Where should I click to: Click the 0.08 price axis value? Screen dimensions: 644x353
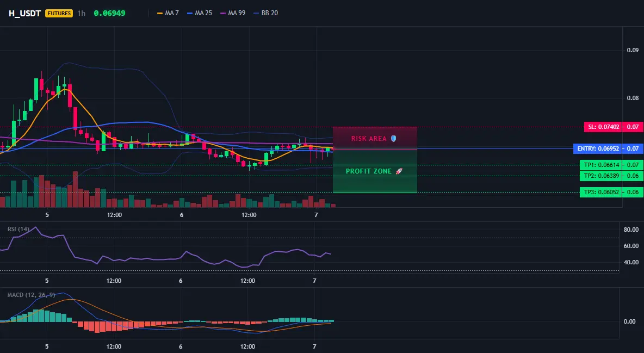pos(633,98)
